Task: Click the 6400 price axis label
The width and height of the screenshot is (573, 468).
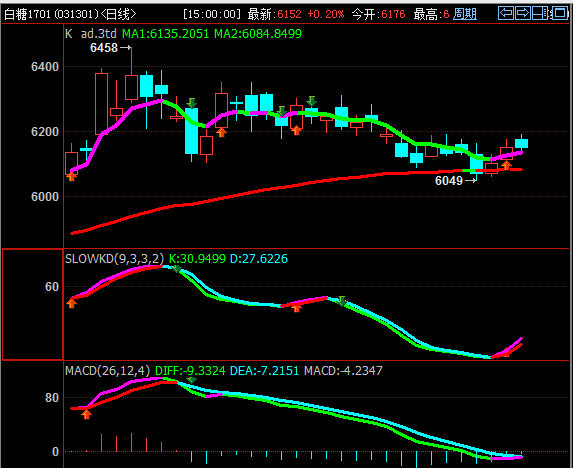Action: 45,67
